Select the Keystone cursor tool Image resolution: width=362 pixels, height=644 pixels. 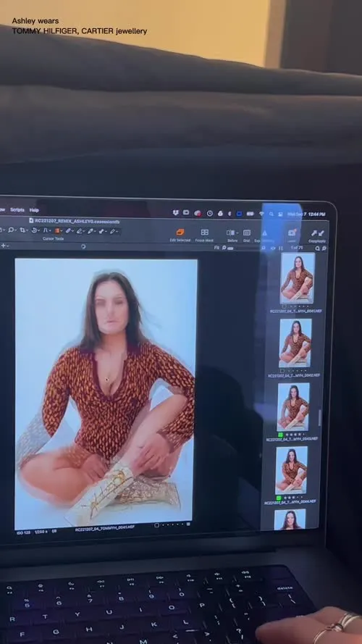[46, 231]
